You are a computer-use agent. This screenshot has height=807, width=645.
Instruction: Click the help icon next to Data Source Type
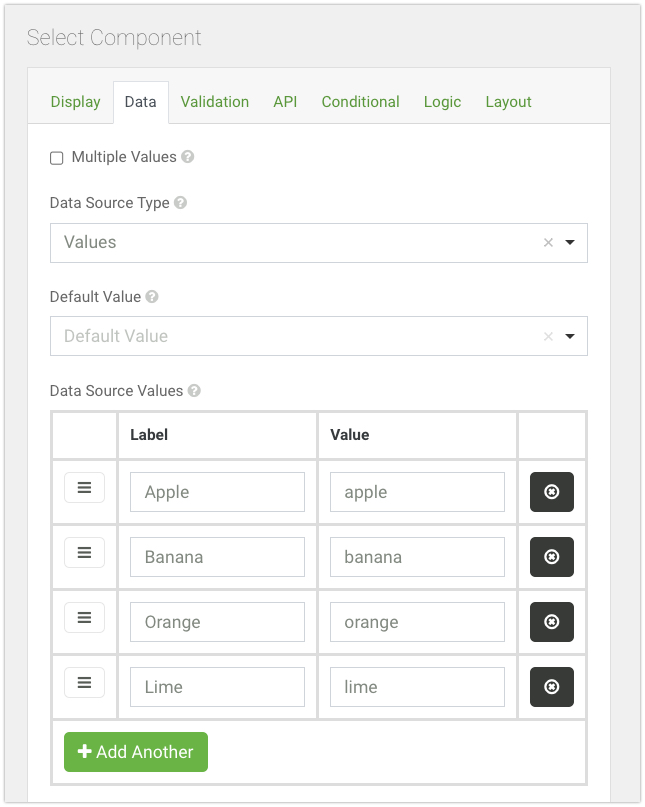(x=181, y=202)
